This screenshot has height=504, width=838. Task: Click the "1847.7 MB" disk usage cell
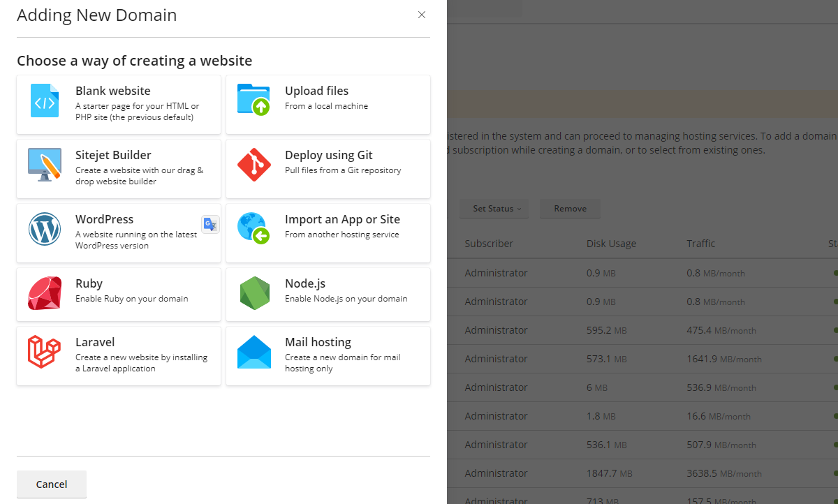pyautogui.click(x=610, y=473)
